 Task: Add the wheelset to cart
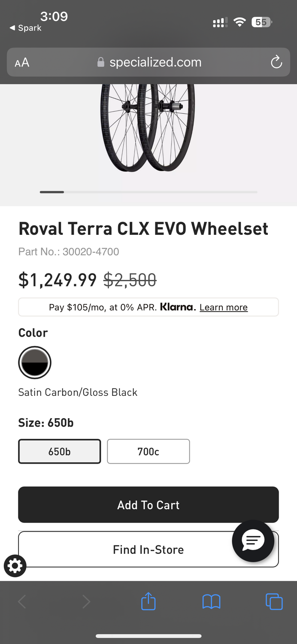[x=148, y=505]
